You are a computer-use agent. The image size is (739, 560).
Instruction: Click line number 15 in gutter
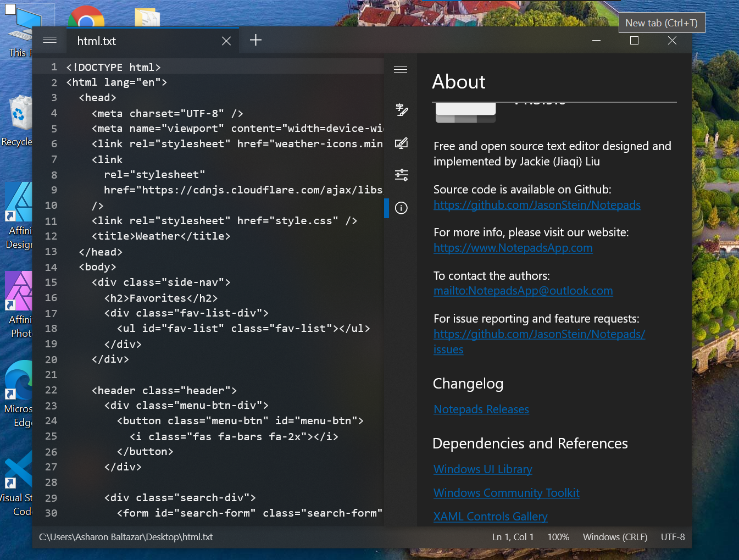[x=51, y=282]
